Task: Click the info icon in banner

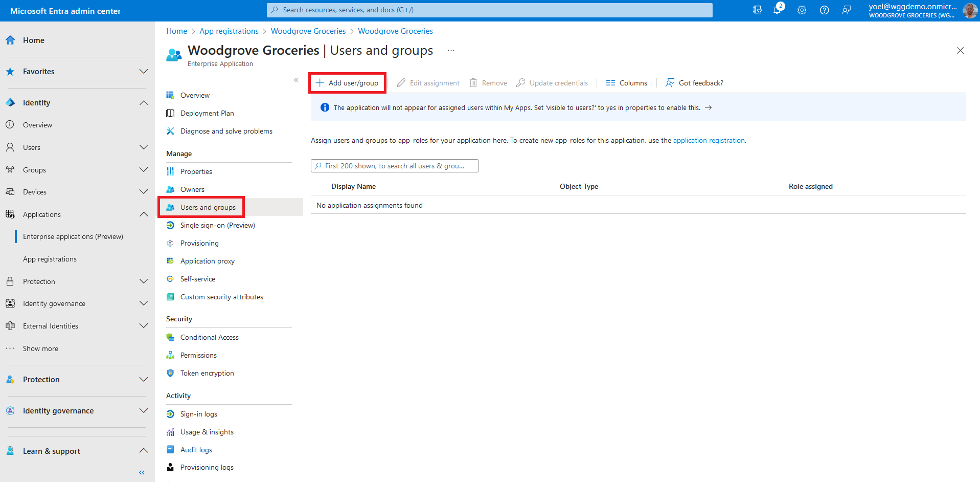Action: 325,107
